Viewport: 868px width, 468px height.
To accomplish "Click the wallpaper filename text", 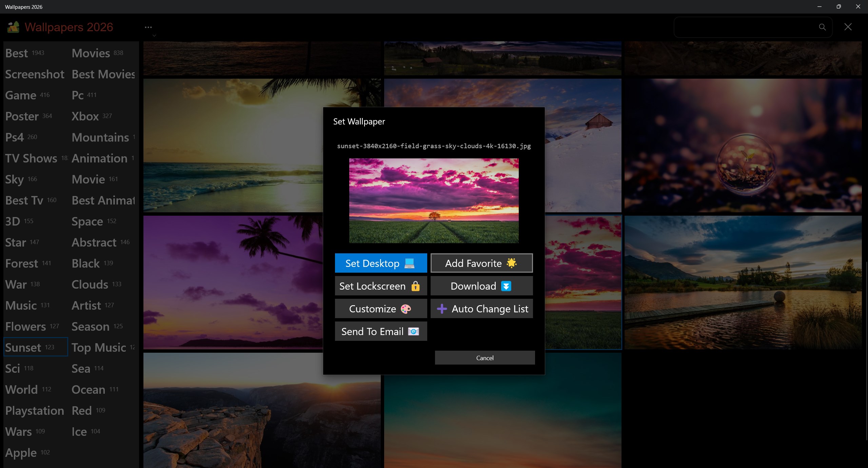I will [x=434, y=146].
